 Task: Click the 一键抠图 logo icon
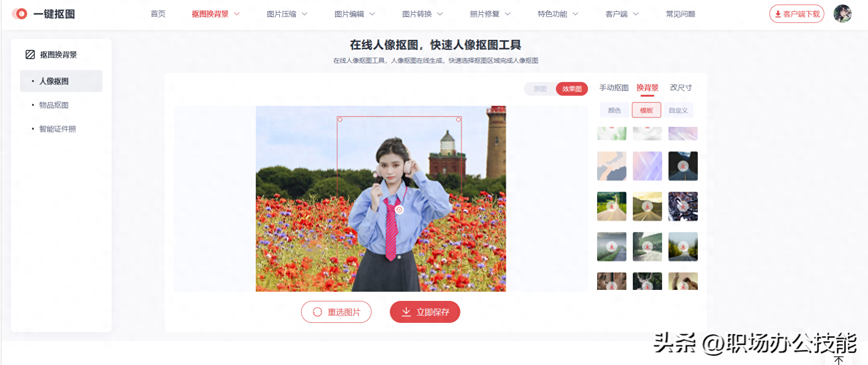coord(20,14)
